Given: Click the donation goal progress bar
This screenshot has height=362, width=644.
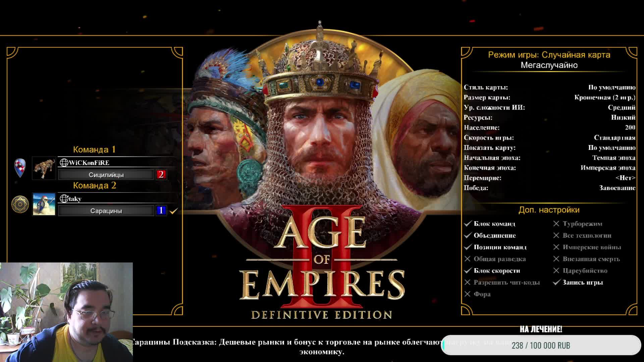Looking at the screenshot, I should (x=541, y=345).
